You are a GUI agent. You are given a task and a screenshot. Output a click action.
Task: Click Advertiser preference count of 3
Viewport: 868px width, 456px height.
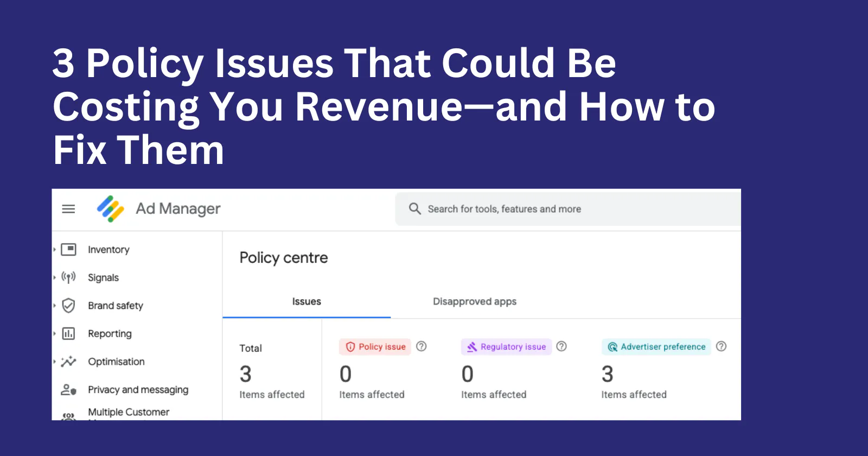608,374
